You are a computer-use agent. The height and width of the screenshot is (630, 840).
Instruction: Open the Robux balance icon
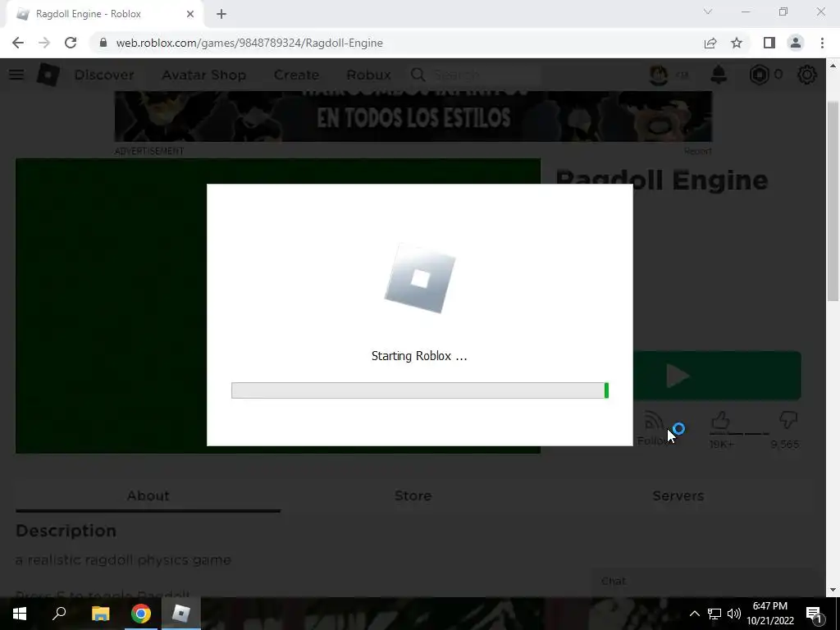pyautogui.click(x=759, y=75)
